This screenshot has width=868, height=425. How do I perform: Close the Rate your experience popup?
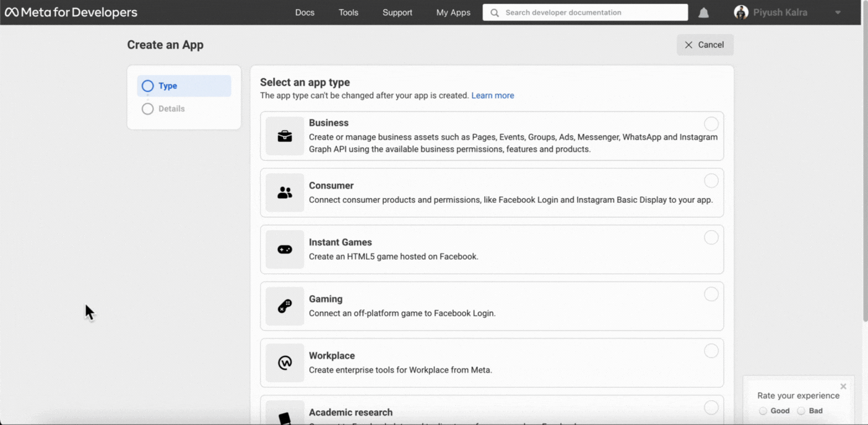843,387
